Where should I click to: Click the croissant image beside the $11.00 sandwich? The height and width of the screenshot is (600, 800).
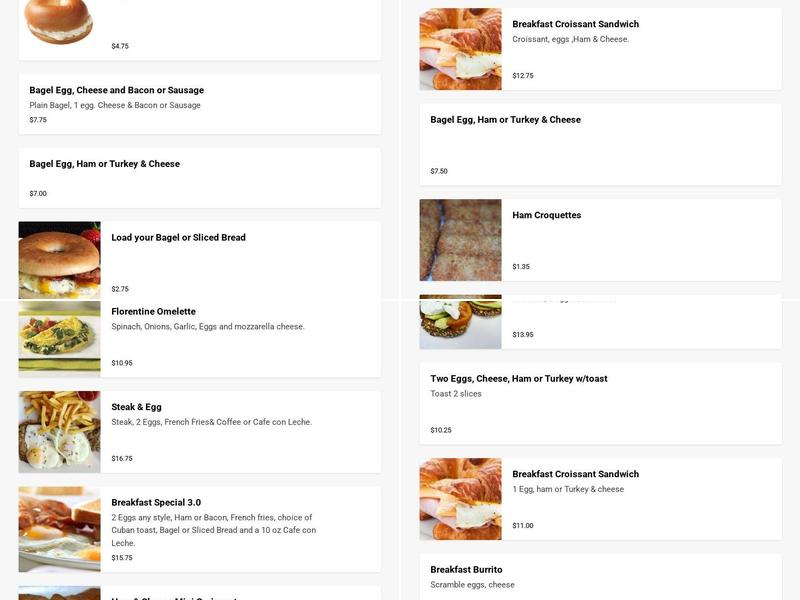tap(458, 497)
